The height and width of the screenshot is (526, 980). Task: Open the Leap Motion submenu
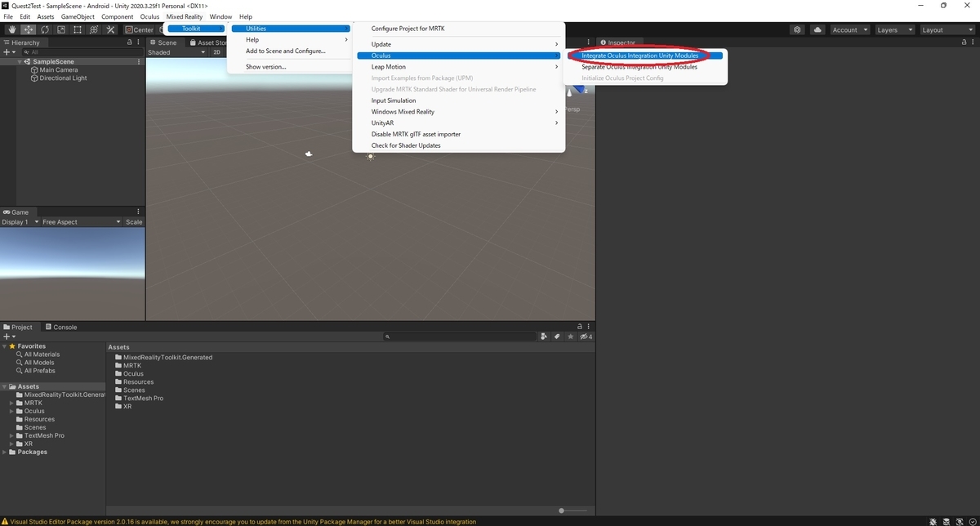[459, 67]
